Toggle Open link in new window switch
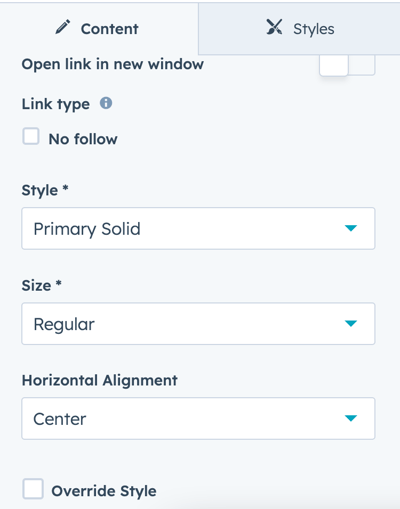 point(347,65)
